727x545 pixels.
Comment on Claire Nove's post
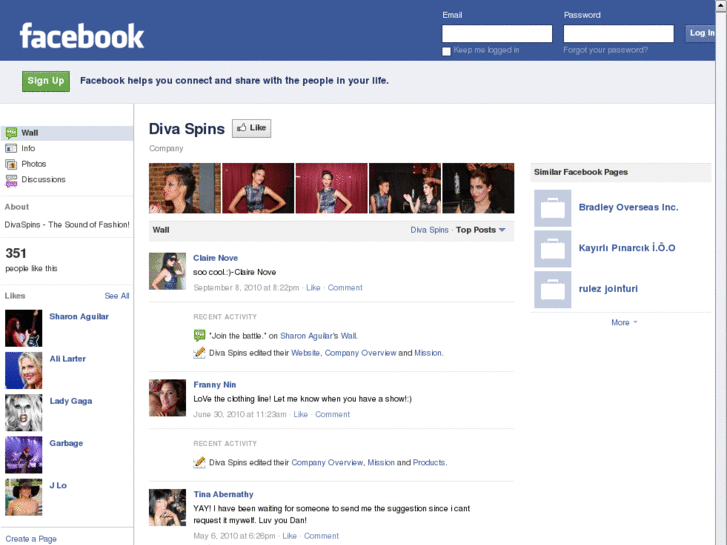click(345, 288)
